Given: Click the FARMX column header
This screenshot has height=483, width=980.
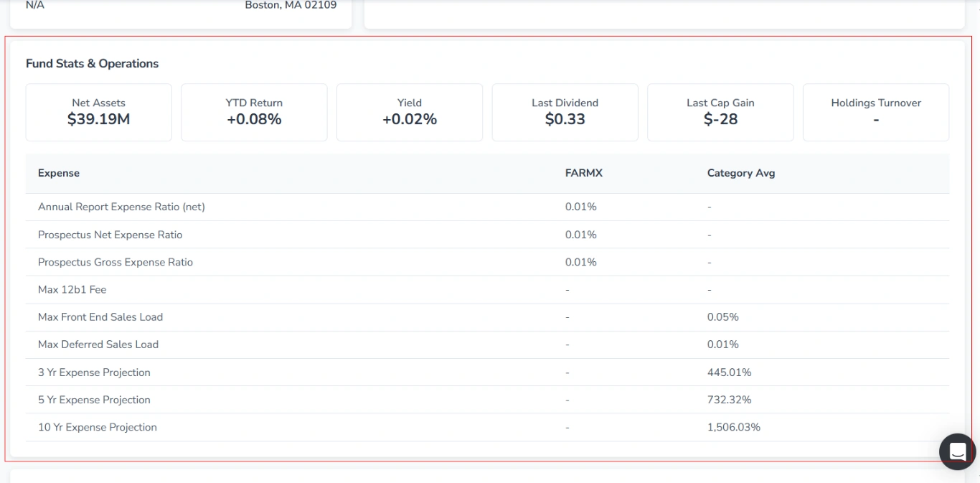Looking at the screenshot, I should [x=583, y=173].
